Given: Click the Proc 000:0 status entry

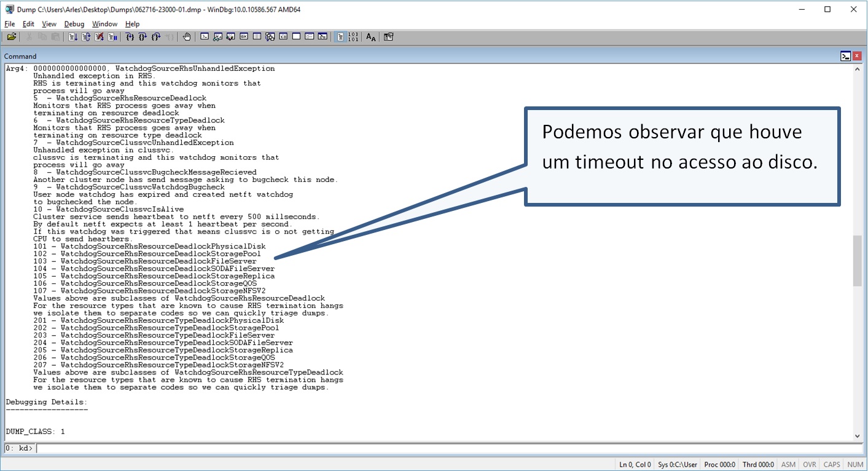Looking at the screenshot, I should coord(721,465).
